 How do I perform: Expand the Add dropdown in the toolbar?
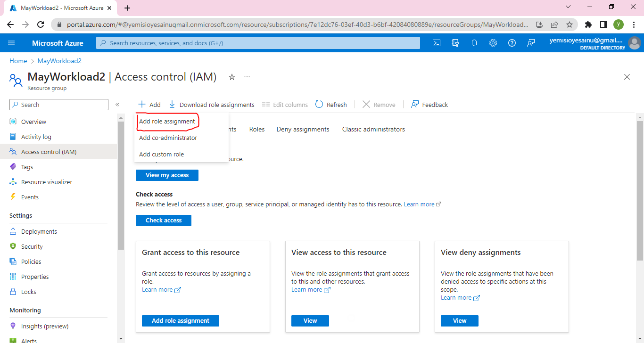(149, 105)
